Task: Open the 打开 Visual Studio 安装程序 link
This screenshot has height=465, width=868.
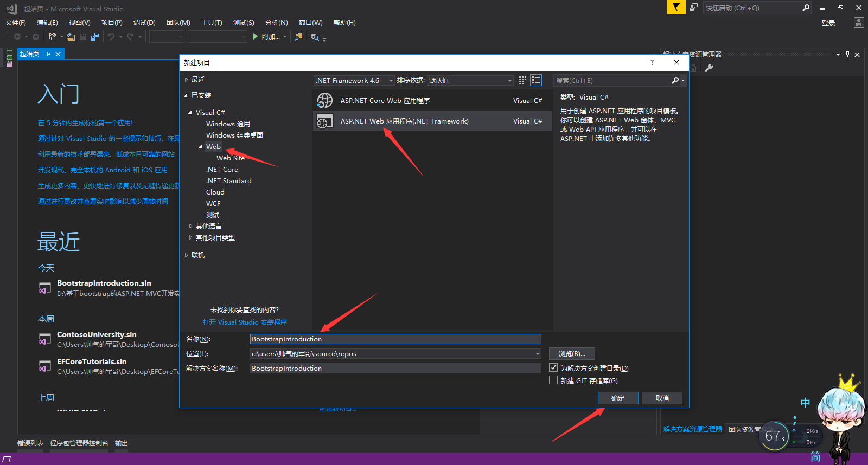Action: 245,322
